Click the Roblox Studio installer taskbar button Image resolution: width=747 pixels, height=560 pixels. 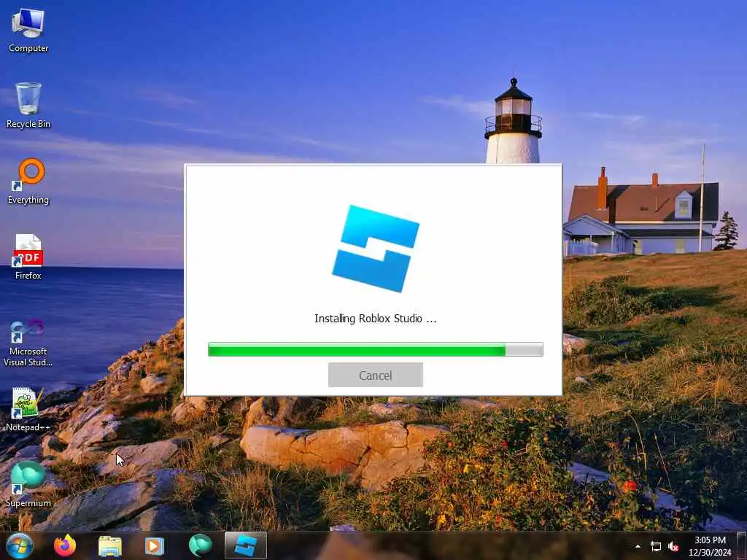(x=245, y=545)
